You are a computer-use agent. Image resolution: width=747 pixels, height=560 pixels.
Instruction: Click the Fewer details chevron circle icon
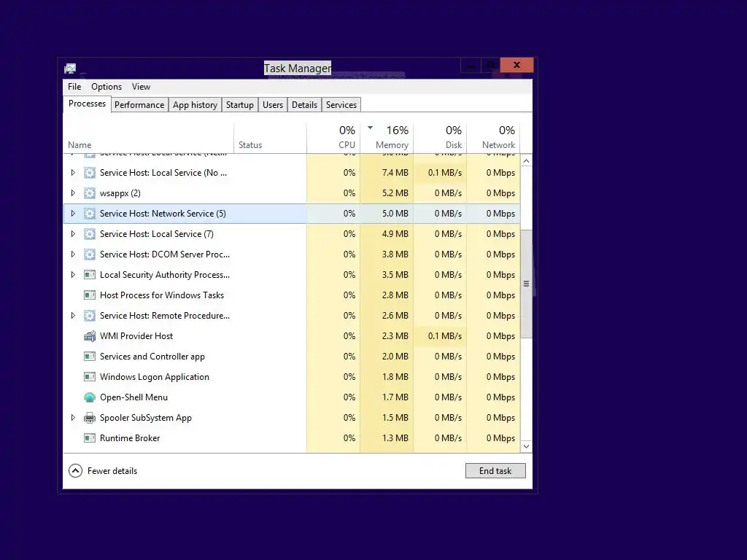pyautogui.click(x=75, y=471)
